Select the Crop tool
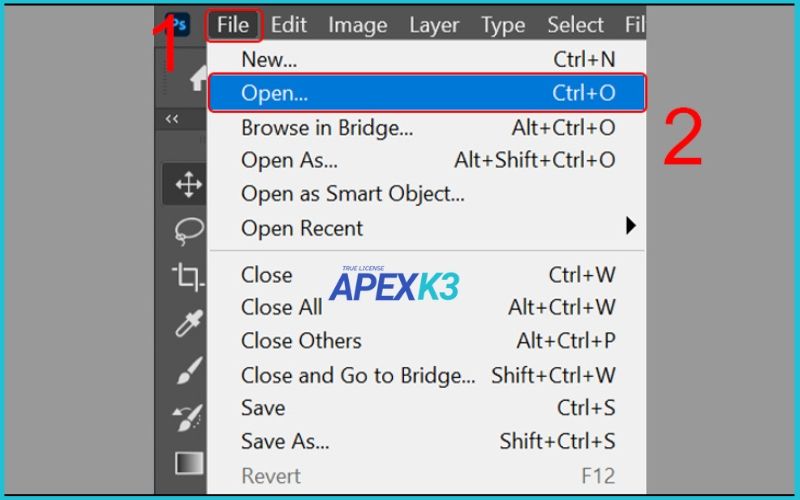Viewport: 800px width, 500px height. 188,276
